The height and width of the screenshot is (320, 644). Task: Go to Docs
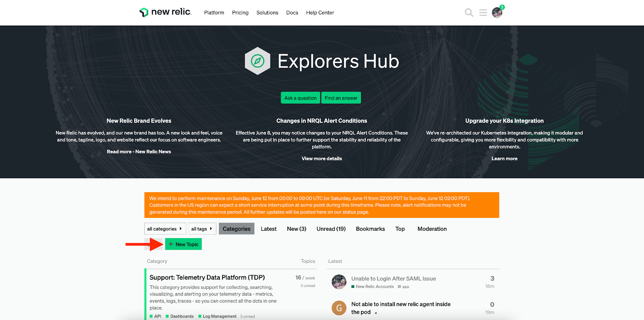coord(292,13)
